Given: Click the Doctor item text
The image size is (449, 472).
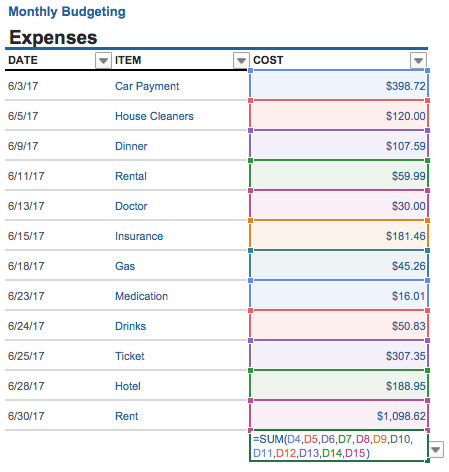Looking at the screenshot, I should (x=131, y=206).
